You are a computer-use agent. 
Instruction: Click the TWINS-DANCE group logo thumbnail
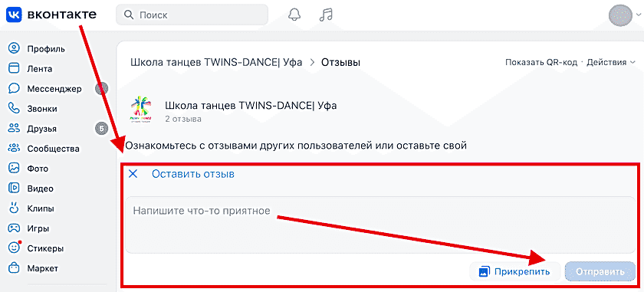(140, 110)
